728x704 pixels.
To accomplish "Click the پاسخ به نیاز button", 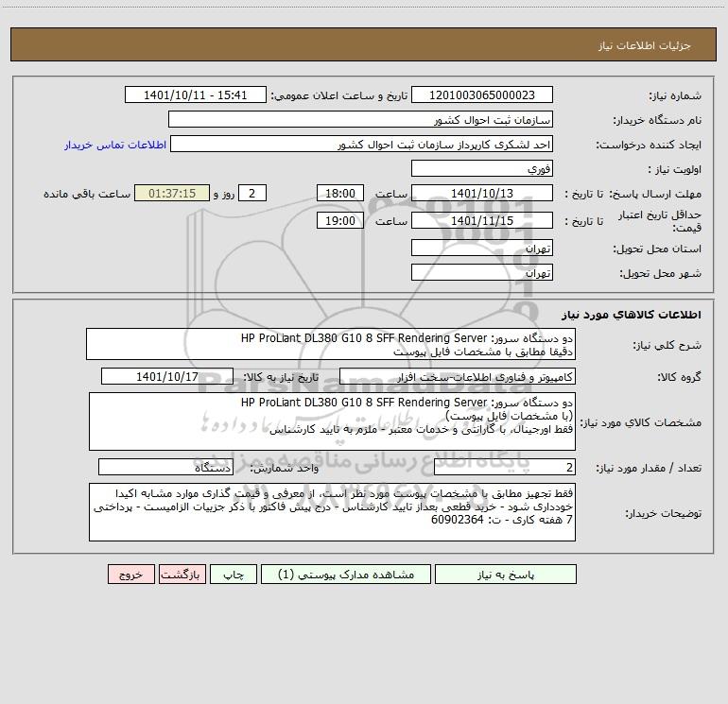I will [x=505, y=574].
